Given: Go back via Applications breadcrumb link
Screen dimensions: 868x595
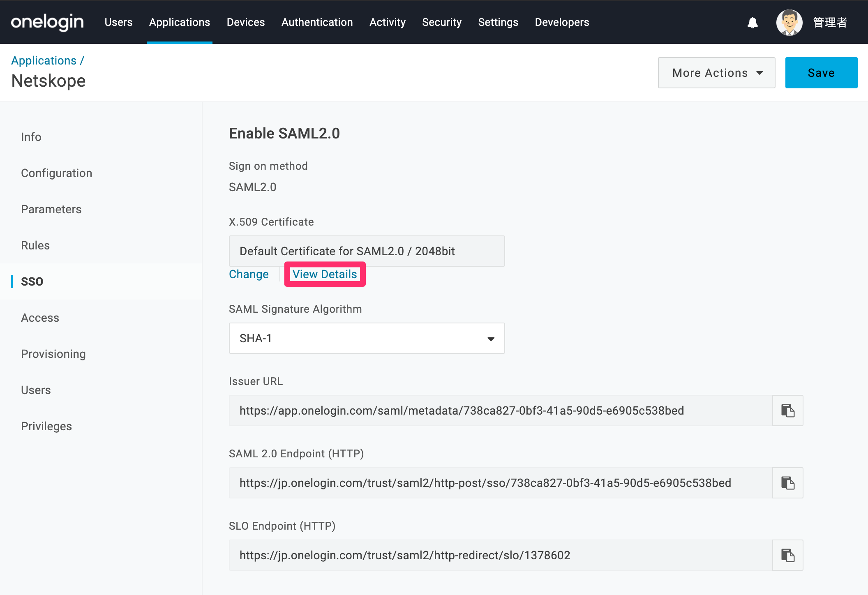Looking at the screenshot, I should point(44,60).
